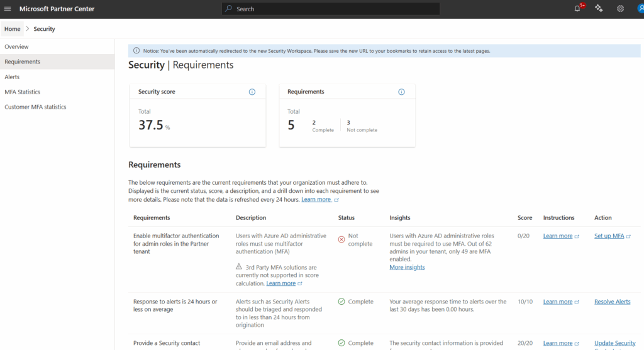
Task: Click the Security score info icon
Action: tap(252, 92)
